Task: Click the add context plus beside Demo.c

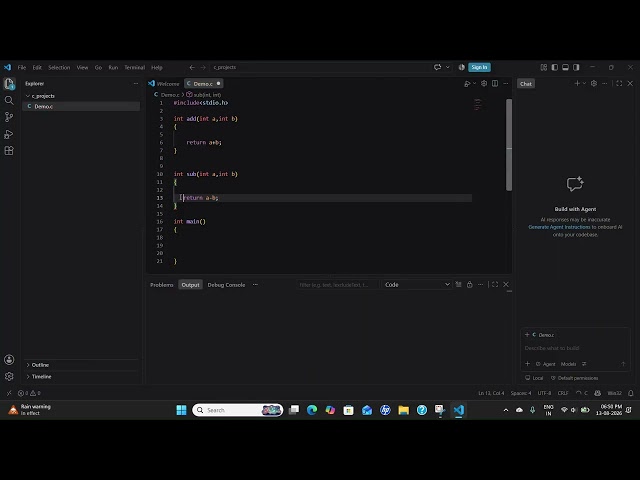Action: point(527,335)
